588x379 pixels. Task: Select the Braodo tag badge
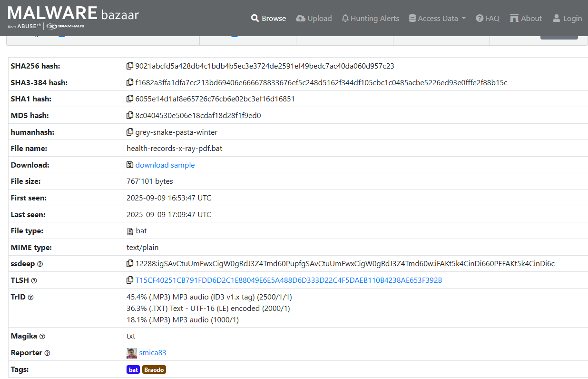tap(154, 369)
